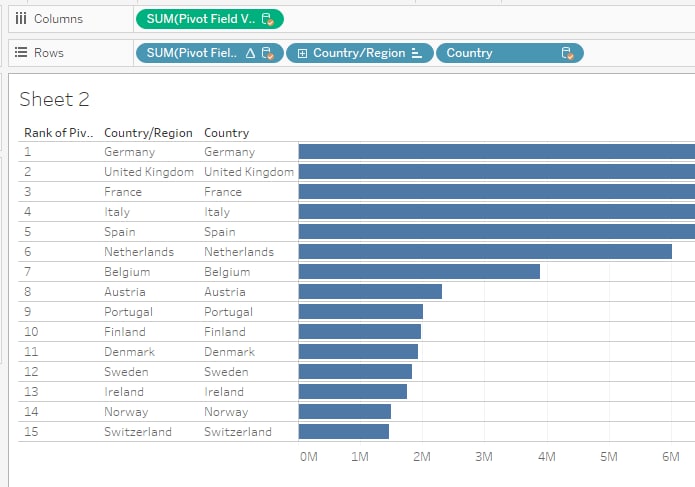Select the Sweden bar
This screenshot has height=487, width=695.
coord(355,371)
